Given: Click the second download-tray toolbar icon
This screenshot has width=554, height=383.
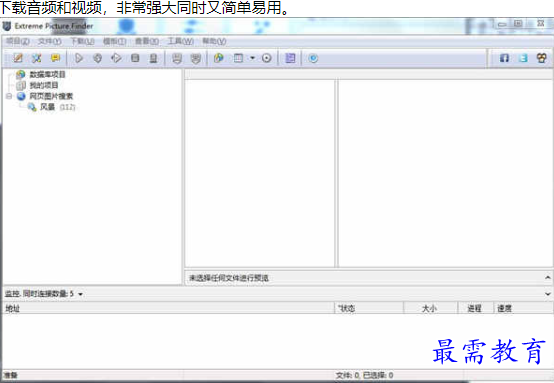Looking at the screenshot, I should [195, 58].
